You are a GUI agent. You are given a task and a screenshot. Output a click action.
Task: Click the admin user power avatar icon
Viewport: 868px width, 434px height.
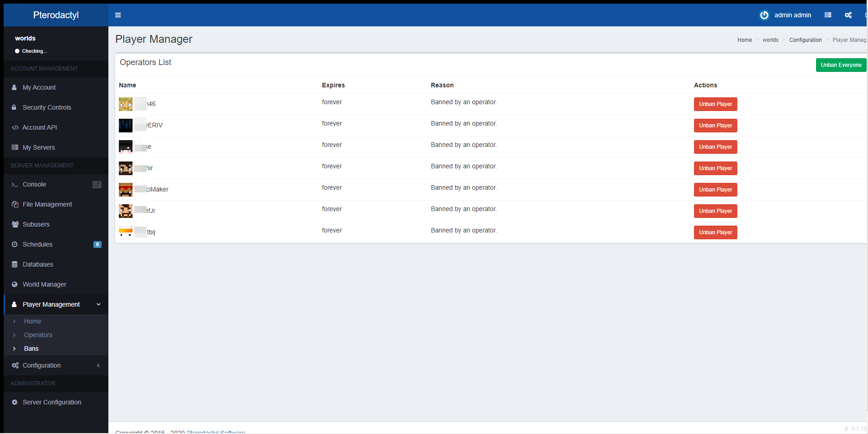(764, 15)
